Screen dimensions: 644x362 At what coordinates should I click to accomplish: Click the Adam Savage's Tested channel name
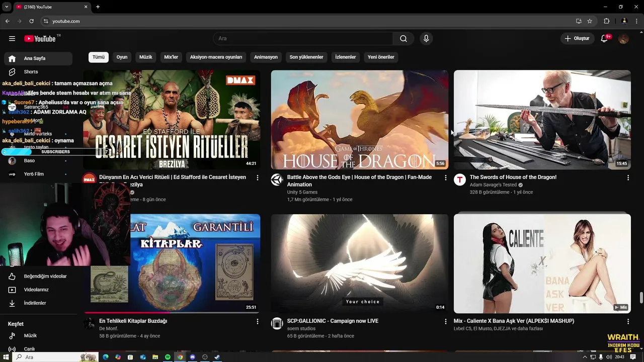[493, 185]
